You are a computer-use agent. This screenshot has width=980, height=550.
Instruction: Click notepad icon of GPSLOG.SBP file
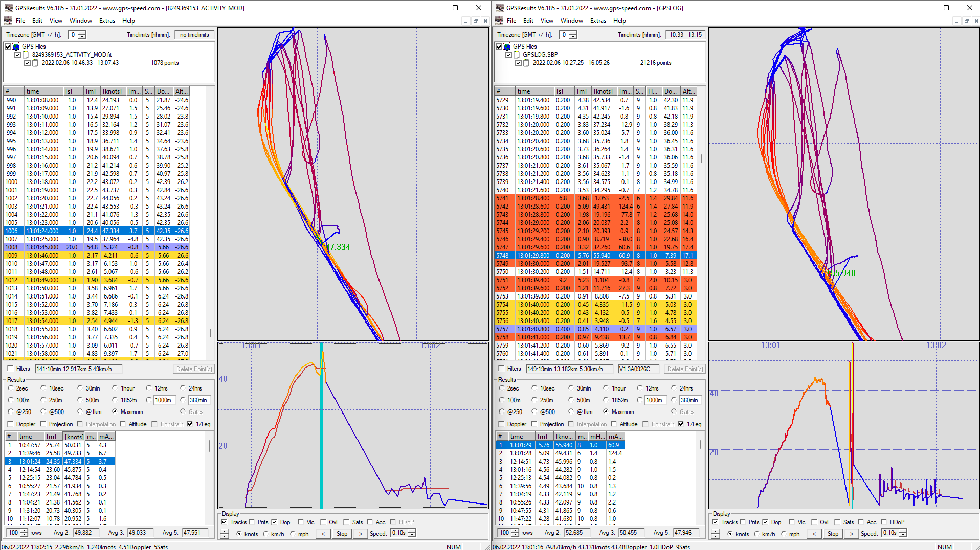pos(517,55)
